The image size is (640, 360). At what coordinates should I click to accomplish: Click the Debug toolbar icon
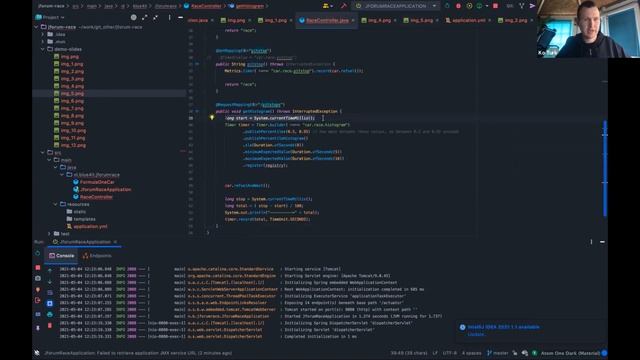pyautogui.click(x=458, y=6)
